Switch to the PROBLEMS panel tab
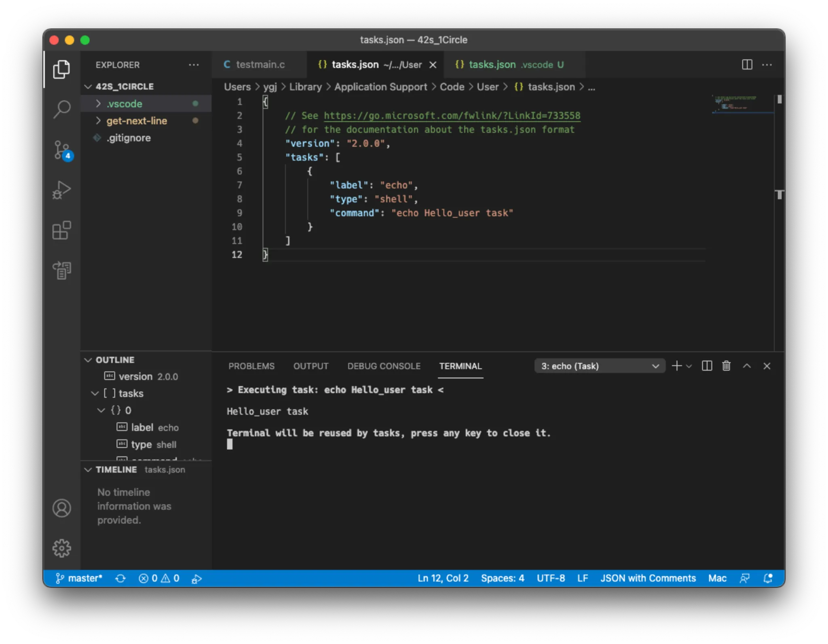Viewport: 828px width, 644px height. click(251, 366)
